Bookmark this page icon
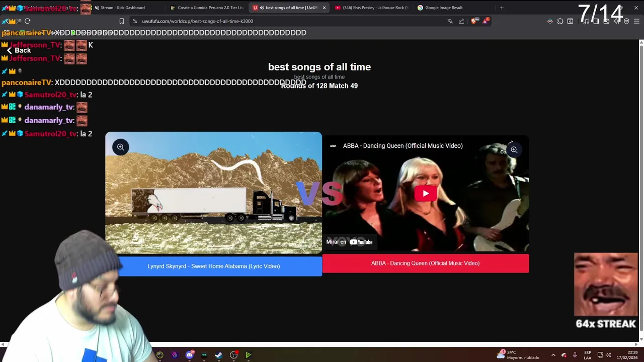This screenshot has height=362, width=644. (x=122, y=21)
